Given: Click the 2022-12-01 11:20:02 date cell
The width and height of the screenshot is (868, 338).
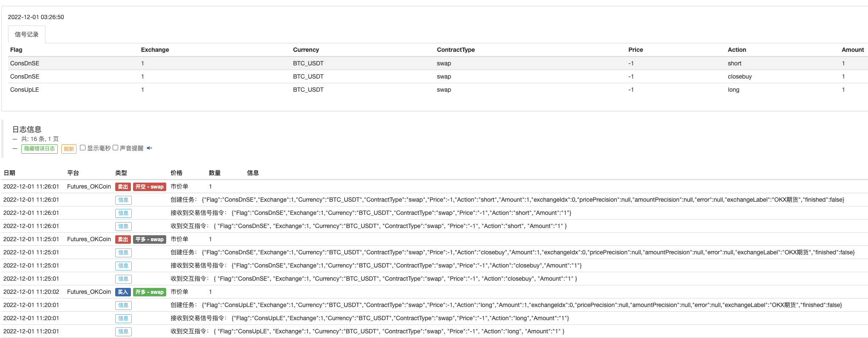Looking at the screenshot, I should (x=31, y=292).
